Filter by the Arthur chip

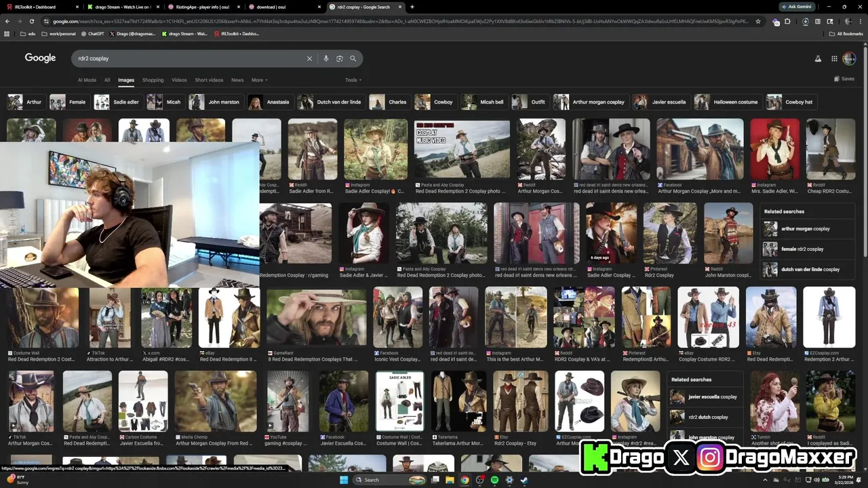(25, 102)
